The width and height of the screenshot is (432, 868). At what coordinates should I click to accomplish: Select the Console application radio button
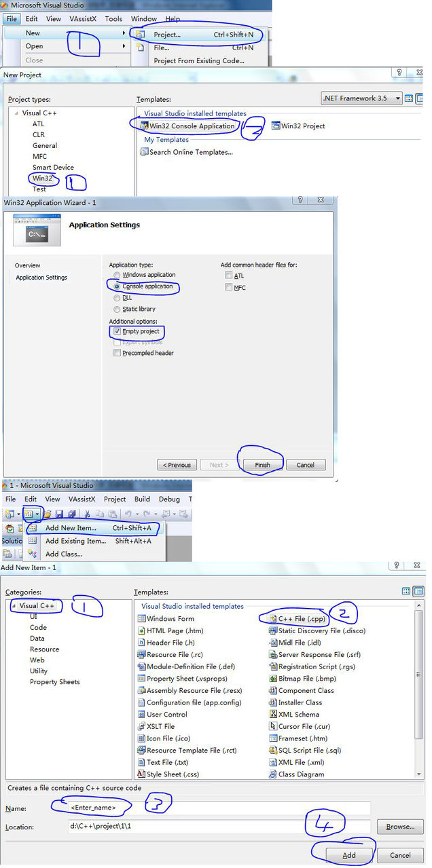click(x=117, y=286)
